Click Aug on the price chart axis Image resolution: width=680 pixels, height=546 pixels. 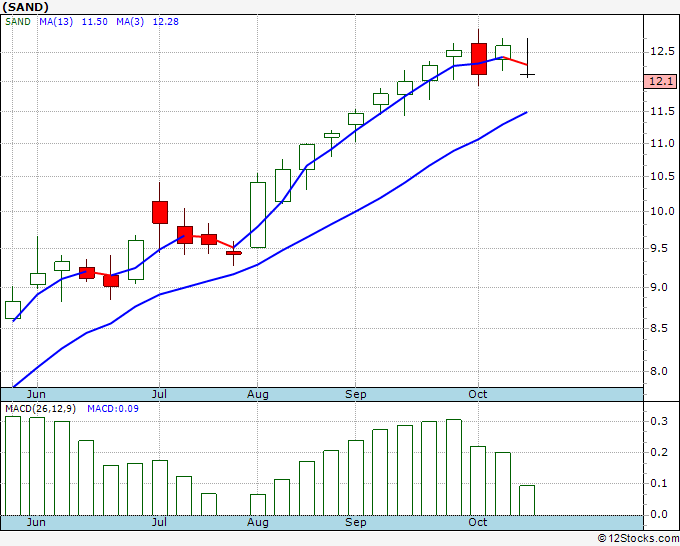[258, 394]
